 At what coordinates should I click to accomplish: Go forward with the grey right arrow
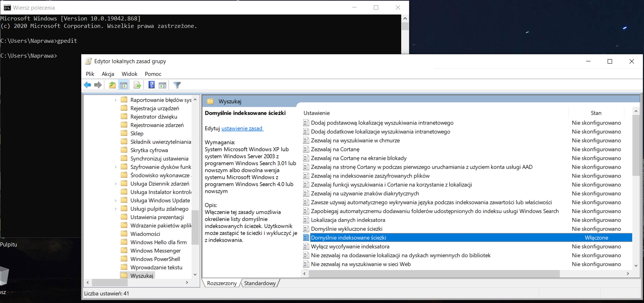[x=98, y=85]
